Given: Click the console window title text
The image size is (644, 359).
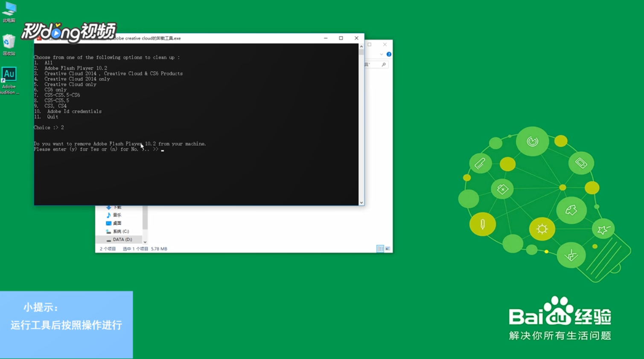Looking at the screenshot, I should tap(146, 38).
